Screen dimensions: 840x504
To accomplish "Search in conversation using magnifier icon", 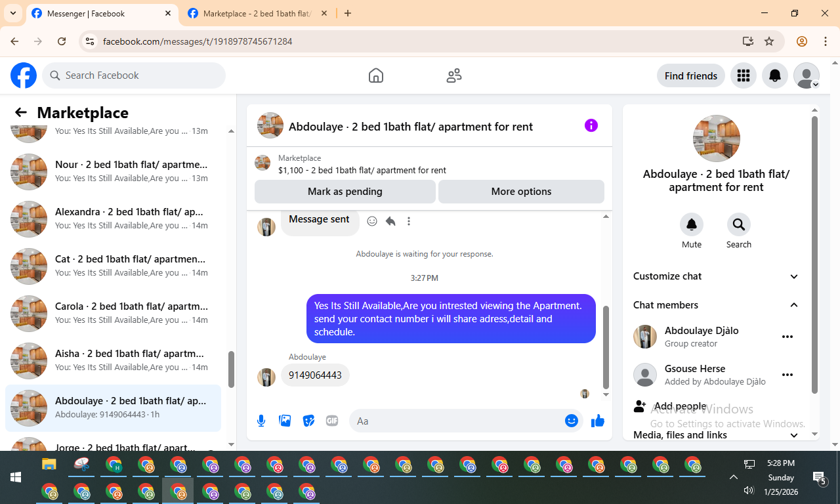I will point(739,224).
